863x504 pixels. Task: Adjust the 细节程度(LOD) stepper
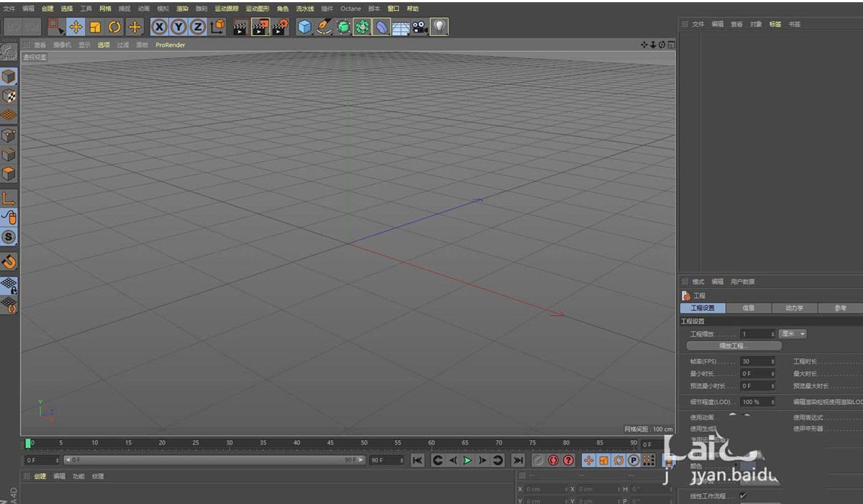(x=772, y=402)
